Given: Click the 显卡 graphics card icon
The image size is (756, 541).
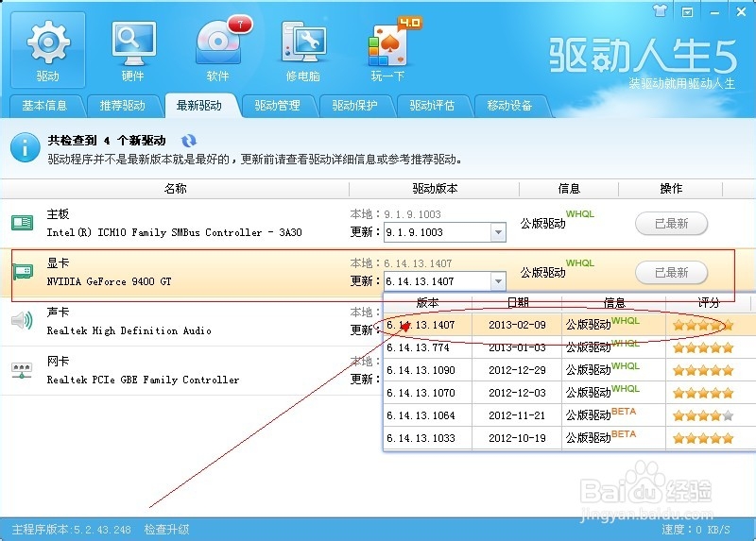Looking at the screenshot, I should (x=22, y=272).
